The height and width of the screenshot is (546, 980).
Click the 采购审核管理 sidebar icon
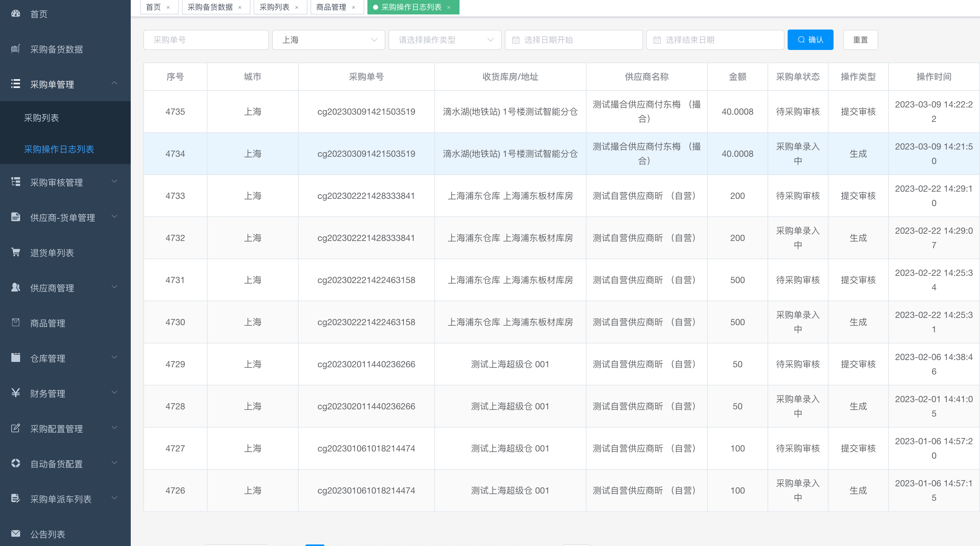[x=16, y=182]
